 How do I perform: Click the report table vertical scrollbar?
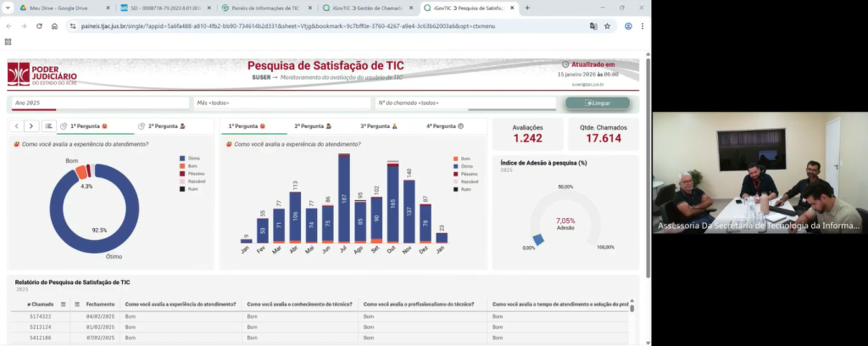coord(632,308)
